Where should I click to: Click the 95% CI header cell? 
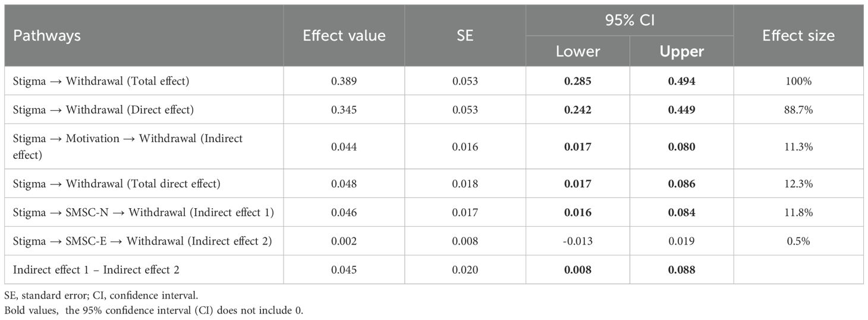click(629, 21)
